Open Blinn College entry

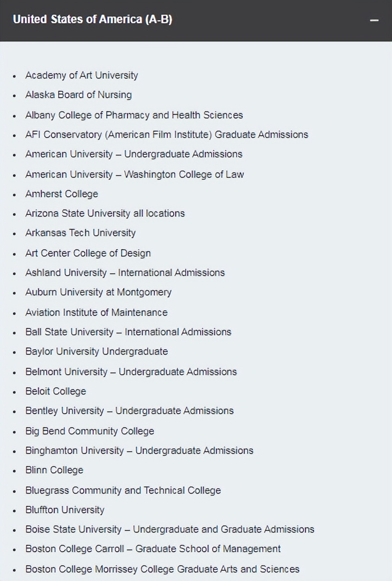[54, 470]
